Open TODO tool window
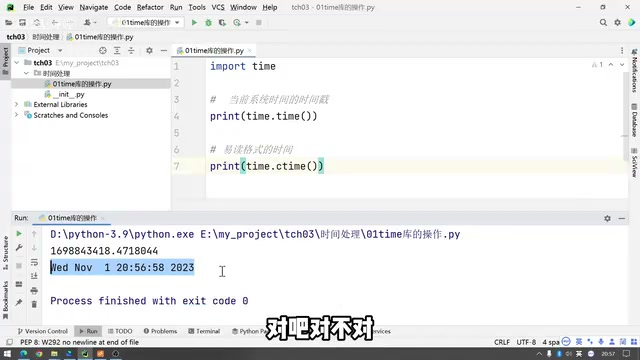The width and height of the screenshot is (640, 360). pos(120,331)
